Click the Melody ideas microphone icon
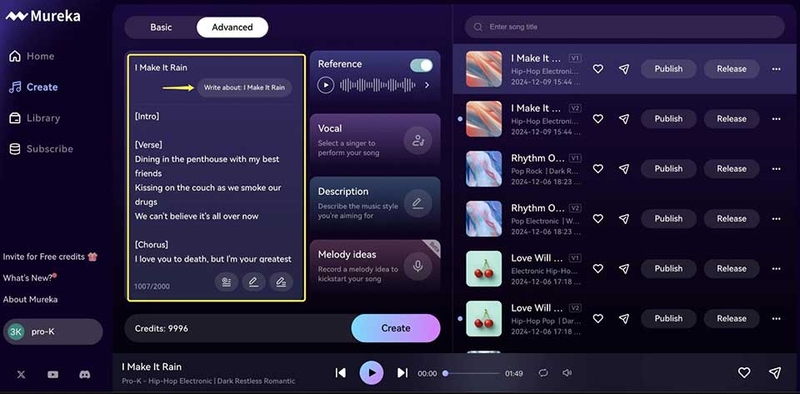This screenshot has width=800, height=394. pyautogui.click(x=418, y=266)
